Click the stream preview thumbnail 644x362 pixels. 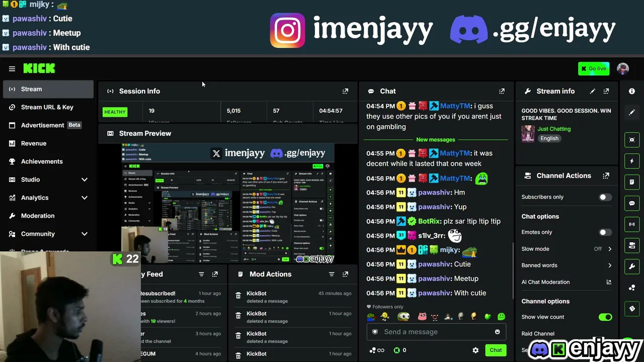point(228,203)
